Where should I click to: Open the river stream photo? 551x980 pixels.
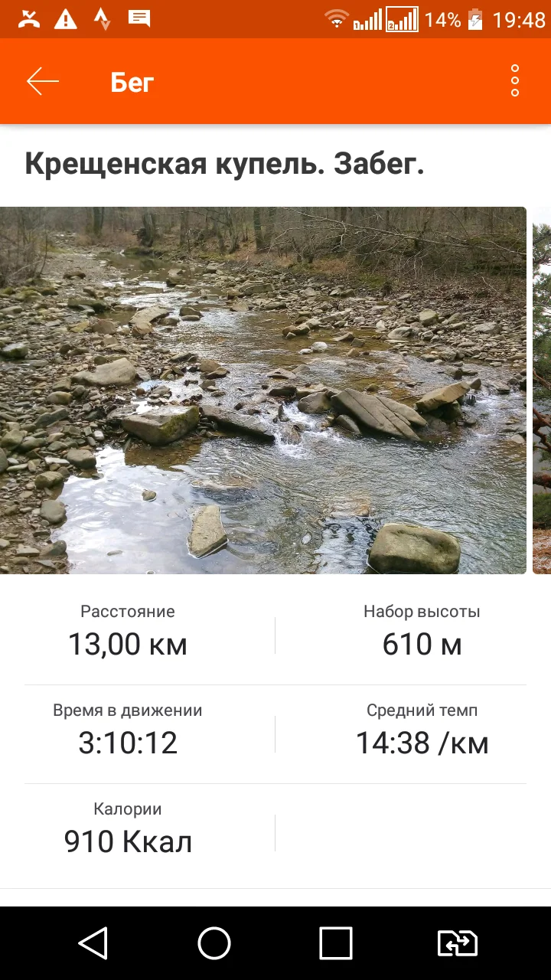[263, 390]
